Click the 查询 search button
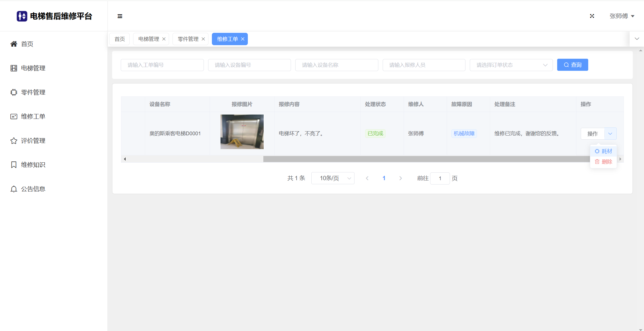 coord(572,65)
